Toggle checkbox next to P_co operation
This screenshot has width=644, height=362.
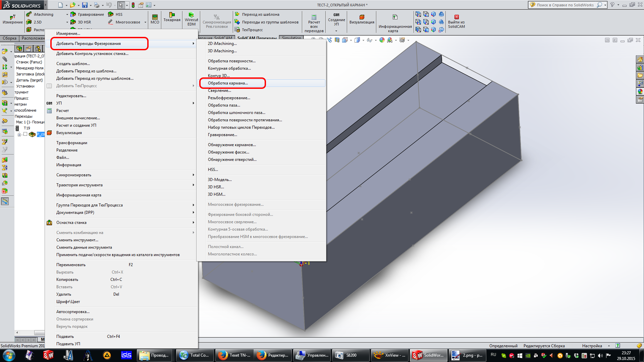tap(25, 134)
